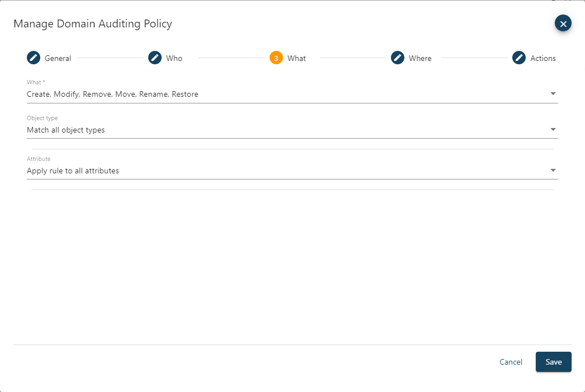Screen dimensions: 585x392
Task: Click the orange step 3 circle
Action: (x=276, y=58)
